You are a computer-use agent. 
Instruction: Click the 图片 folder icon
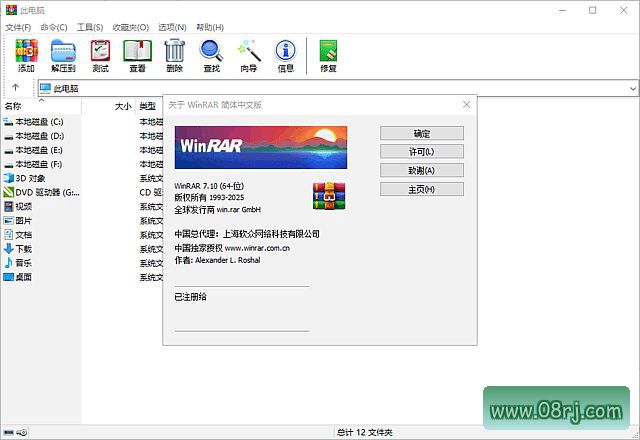click(8, 220)
